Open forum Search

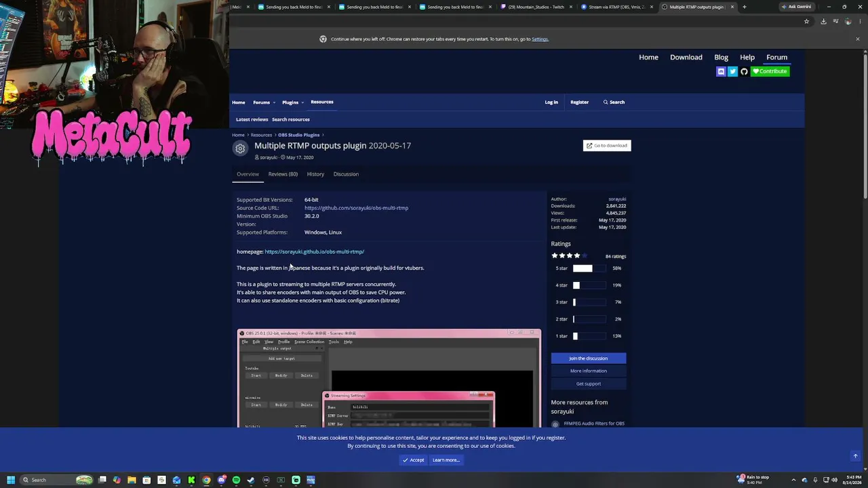point(614,102)
